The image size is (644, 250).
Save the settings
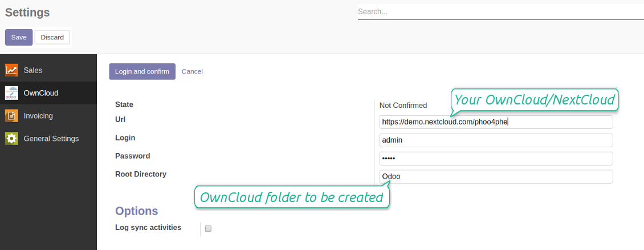pos(19,37)
